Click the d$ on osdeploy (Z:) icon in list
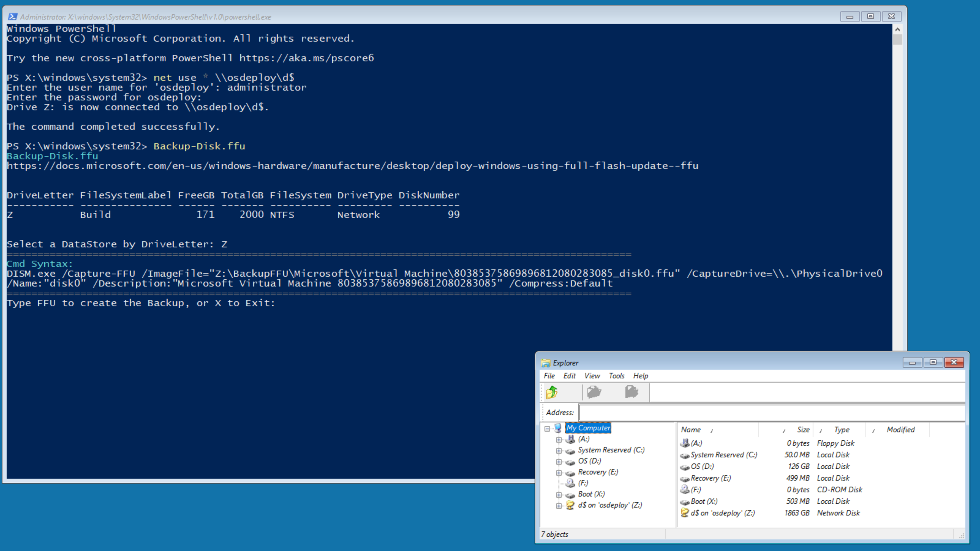The width and height of the screenshot is (980, 551). pyautogui.click(x=684, y=513)
